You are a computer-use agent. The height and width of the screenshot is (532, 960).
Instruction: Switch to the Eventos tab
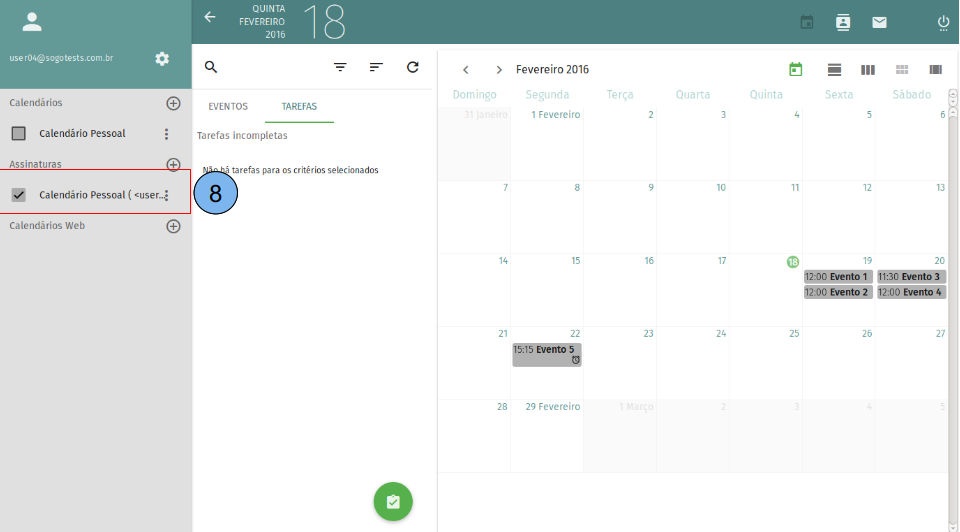click(x=228, y=106)
